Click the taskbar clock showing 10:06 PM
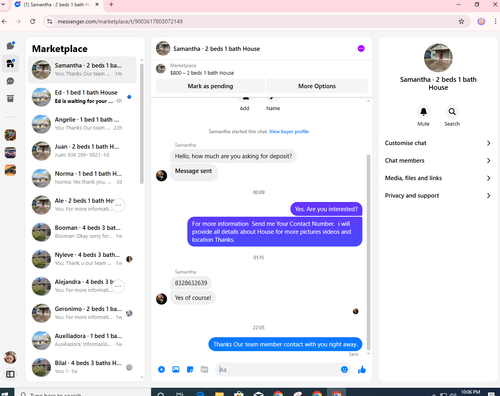This screenshot has height=396, width=500. tap(470, 392)
